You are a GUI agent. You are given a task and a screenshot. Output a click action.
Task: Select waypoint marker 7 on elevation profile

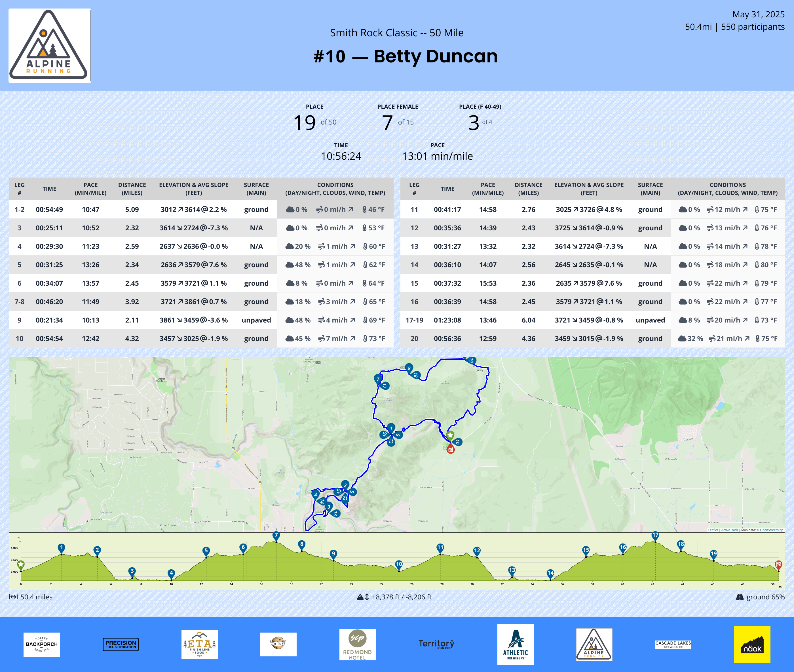(x=276, y=535)
